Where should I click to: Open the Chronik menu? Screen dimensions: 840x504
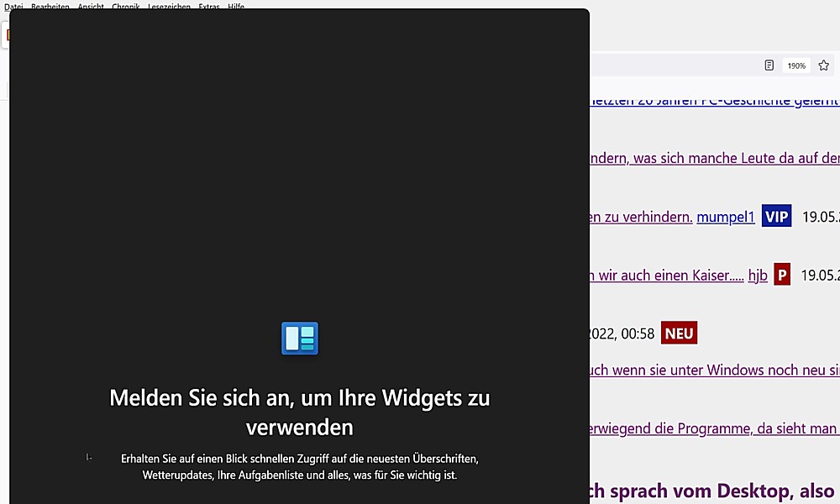click(x=126, y=7)
